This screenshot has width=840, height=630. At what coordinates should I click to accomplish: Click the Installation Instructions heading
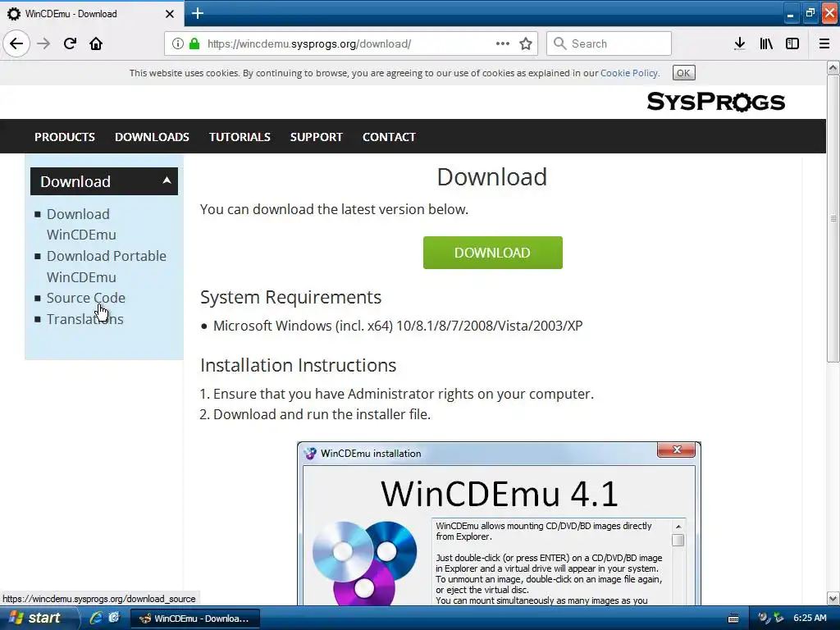[299, 365]
